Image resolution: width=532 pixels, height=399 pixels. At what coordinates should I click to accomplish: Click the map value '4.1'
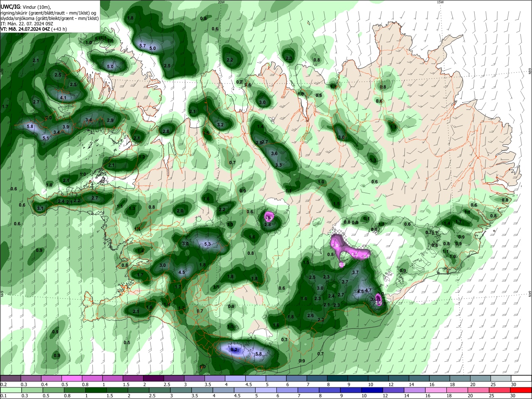coord(63,98)
